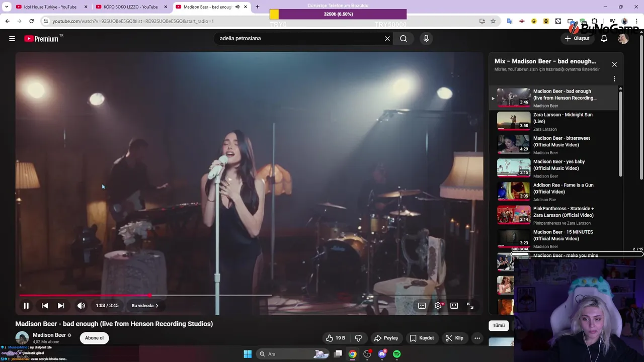The width and height of the screenshot is (644, 362).
Task: Open Discord from taskbar
Action: (382, 354)
